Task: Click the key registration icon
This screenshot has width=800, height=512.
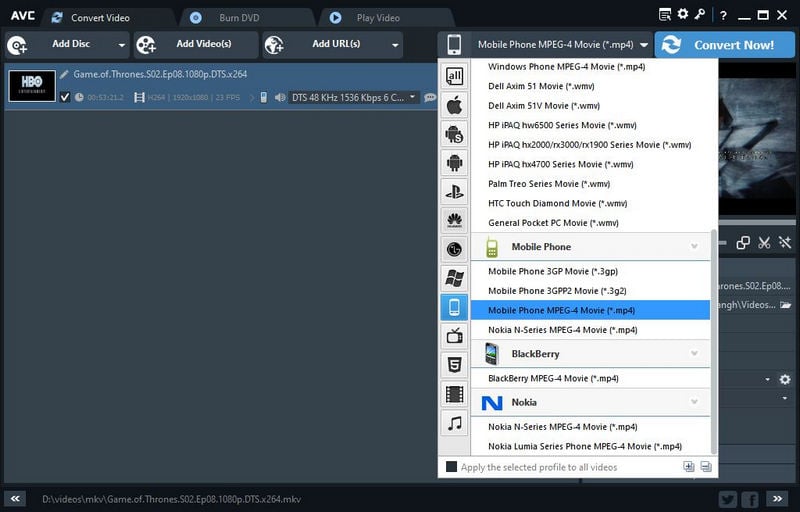Action: click(x=699, y=14)
